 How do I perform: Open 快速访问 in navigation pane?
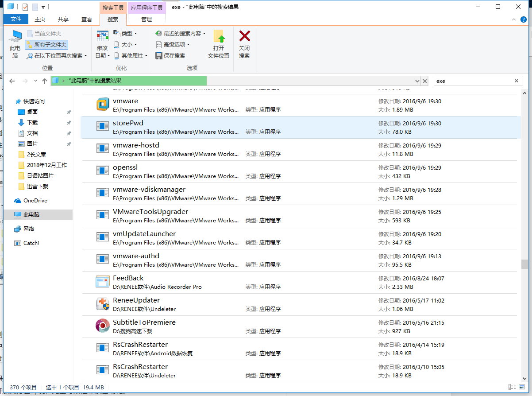tap(34, 101)
